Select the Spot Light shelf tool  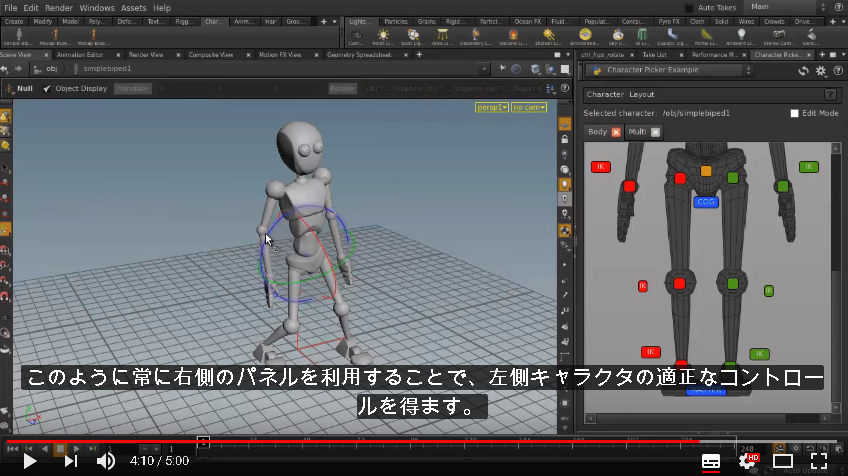tap(413, 37)
